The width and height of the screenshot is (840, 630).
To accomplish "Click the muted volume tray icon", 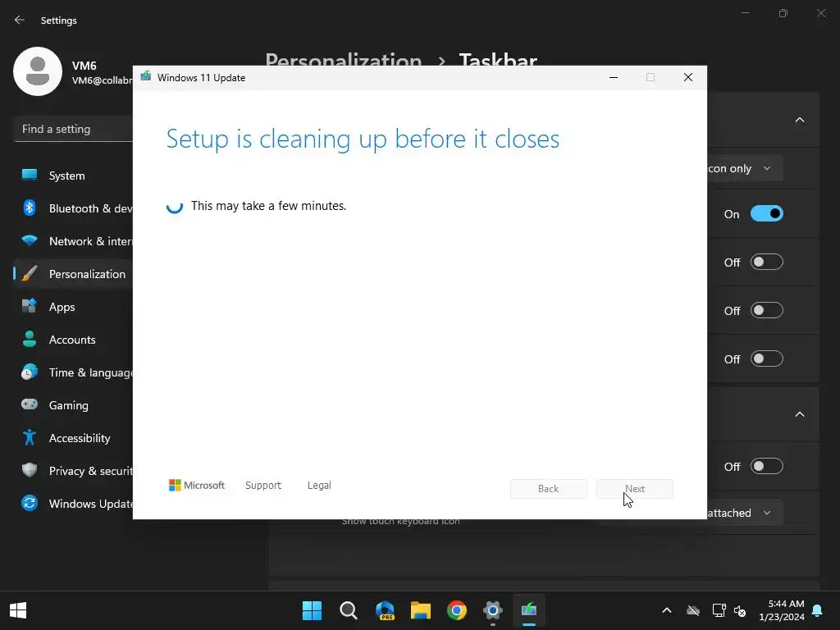I will point(740,610).
